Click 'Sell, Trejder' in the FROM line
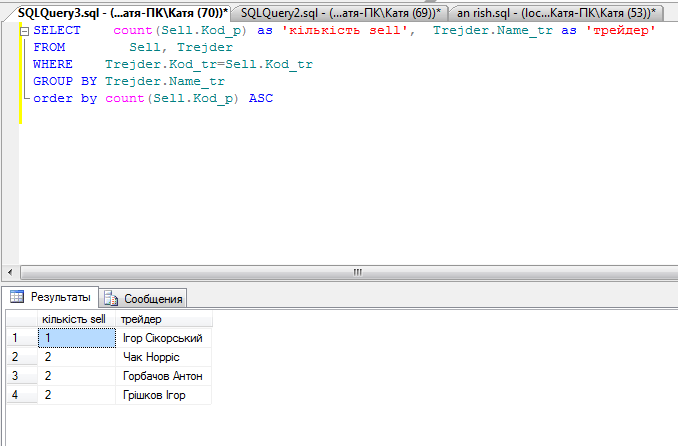The width and height of the screenshot is (678, 446). coord(181,47)
